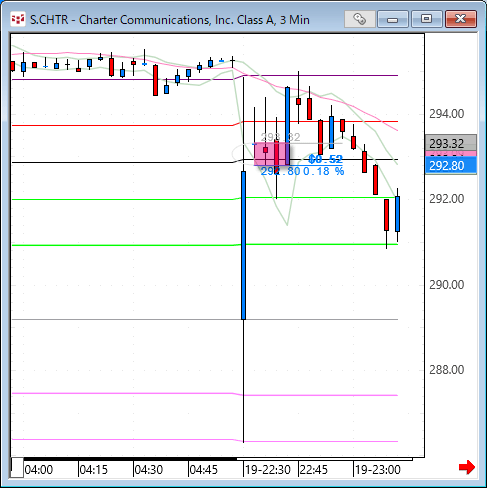Close the S.CHTR chart window

click(461, 19)
